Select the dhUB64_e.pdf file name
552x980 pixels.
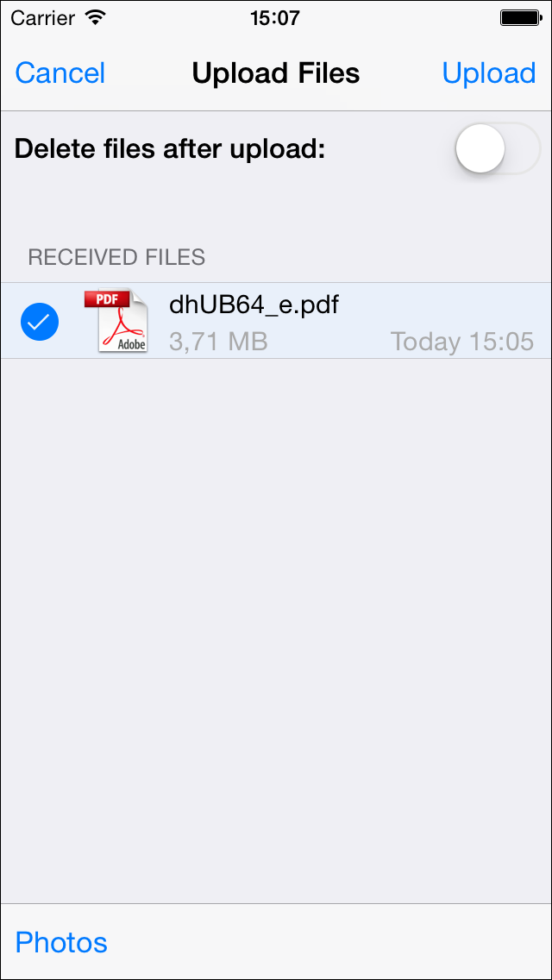[254, 305]
